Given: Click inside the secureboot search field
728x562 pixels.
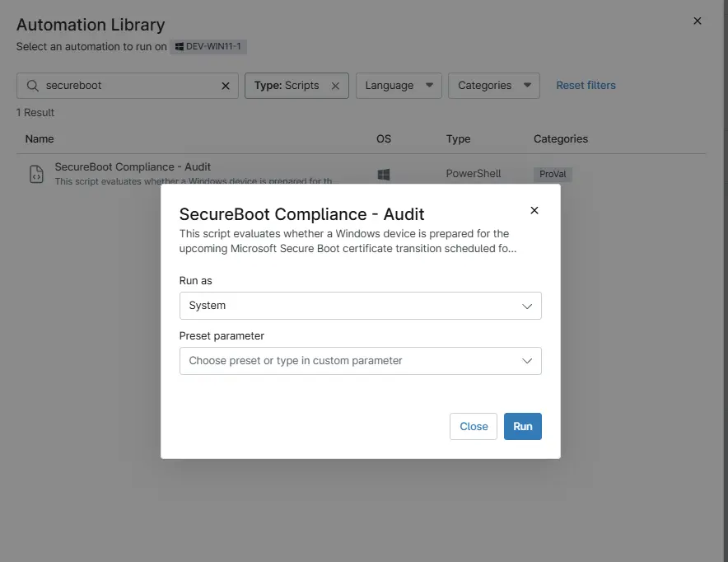Looking at the screenshot, I should pos(132,86).
